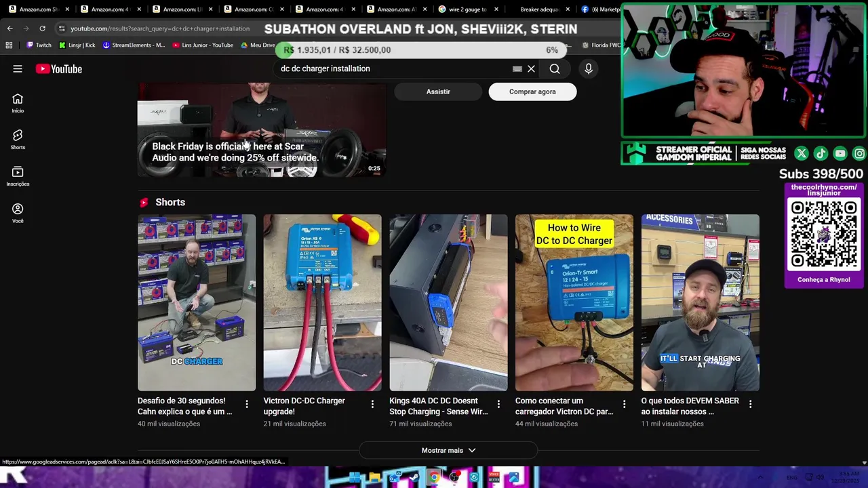Switch to the first Amazon.com Sh tab

pyautogui.click(x=38, y=9)
